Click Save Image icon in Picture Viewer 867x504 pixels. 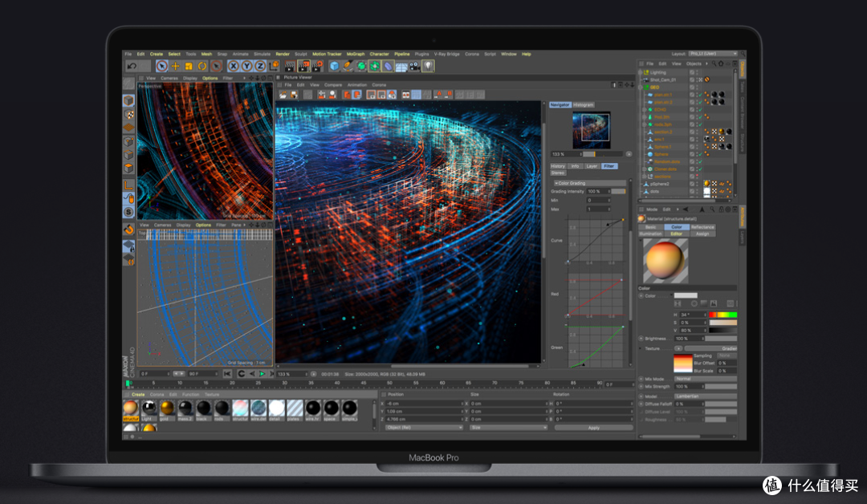pos(294,95)
